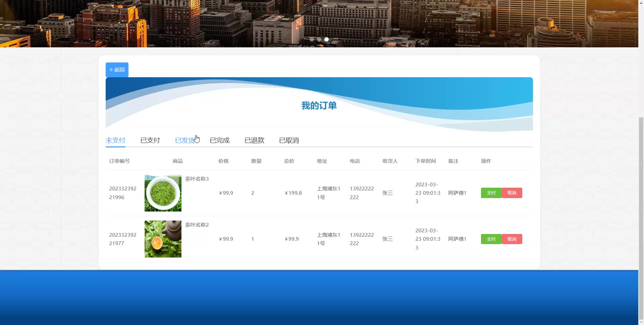Cancel order 20233239221996 with 取消
The height and width of the screenshot is (325, 644).
512,193
